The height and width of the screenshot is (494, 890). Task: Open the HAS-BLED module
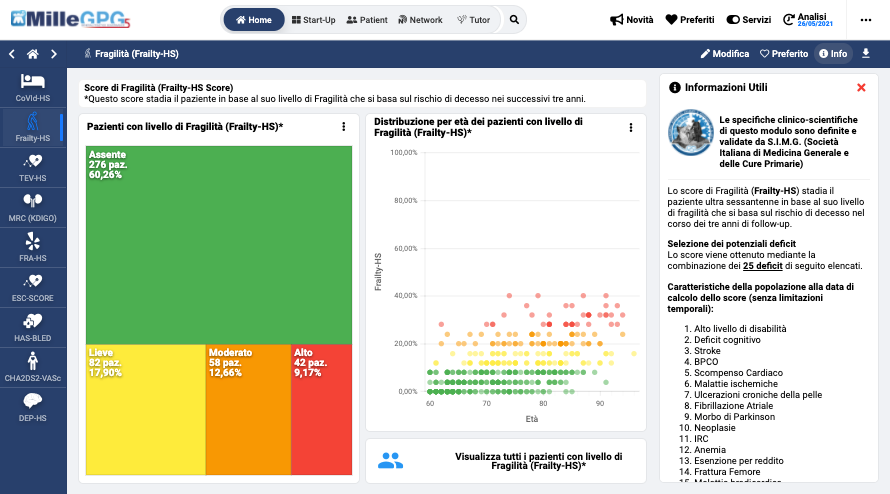click(33, 326)
